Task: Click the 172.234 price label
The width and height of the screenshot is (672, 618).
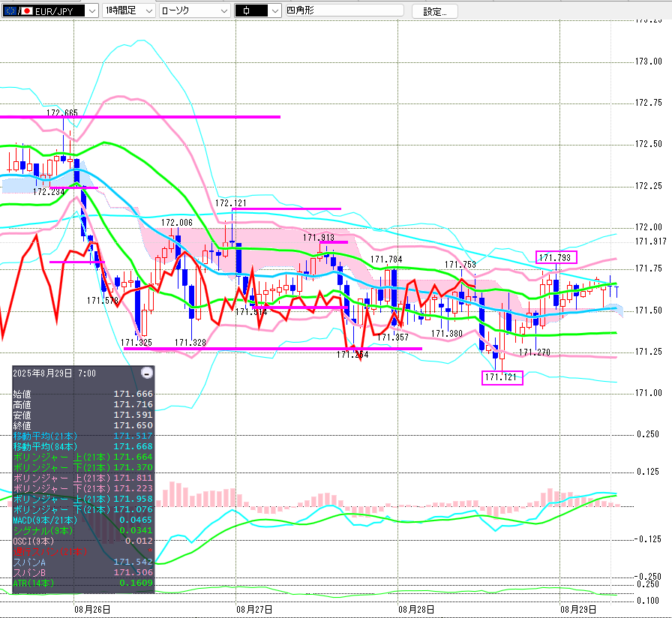Action: click(49, 192)
